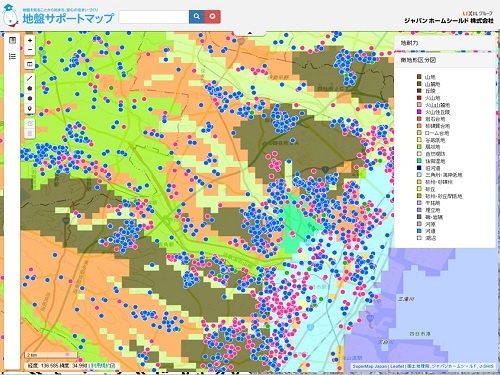This screenshot has height=375, width=500.
Task: Click the 砂州・砂丘間低地 legend label
Action: tap(444, 196)
